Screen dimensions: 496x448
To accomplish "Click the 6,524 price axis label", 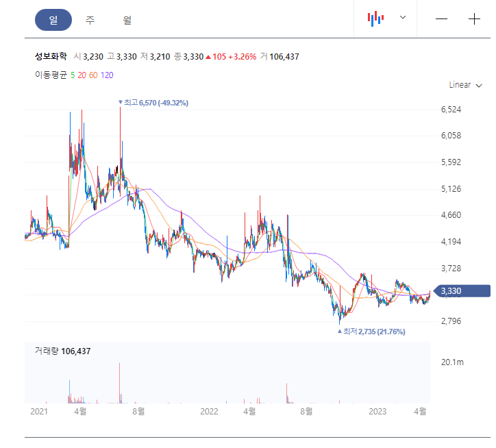I will tap(451, 110).
